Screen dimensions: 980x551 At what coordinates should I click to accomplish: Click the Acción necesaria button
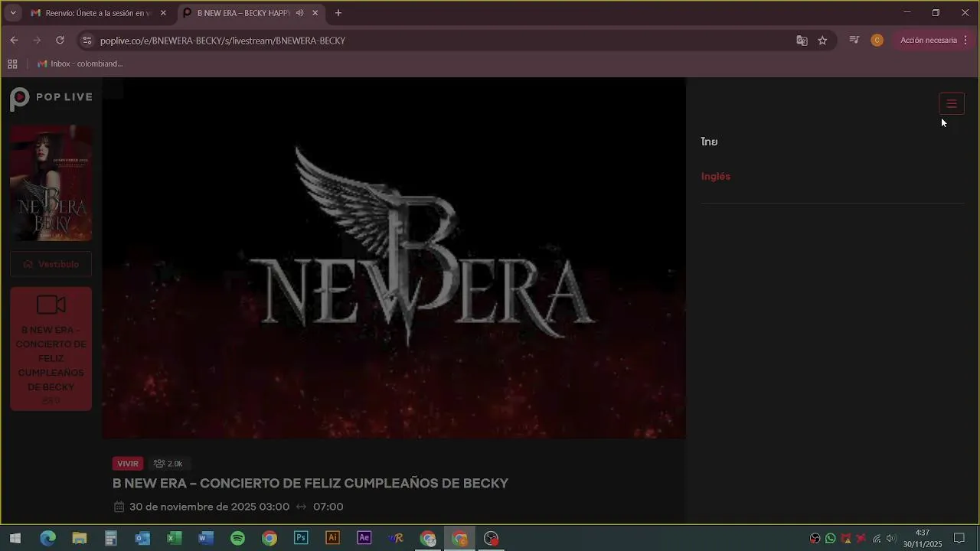(x=933, y=41)
